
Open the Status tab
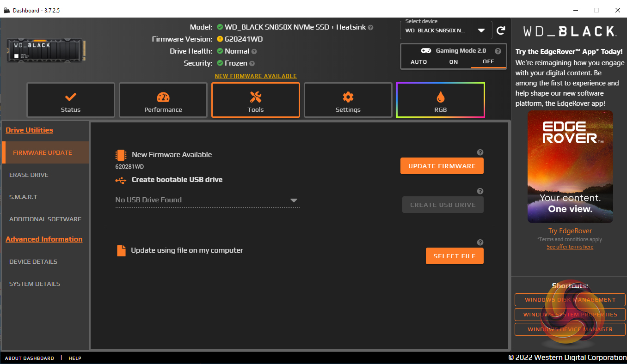point(71,100)
